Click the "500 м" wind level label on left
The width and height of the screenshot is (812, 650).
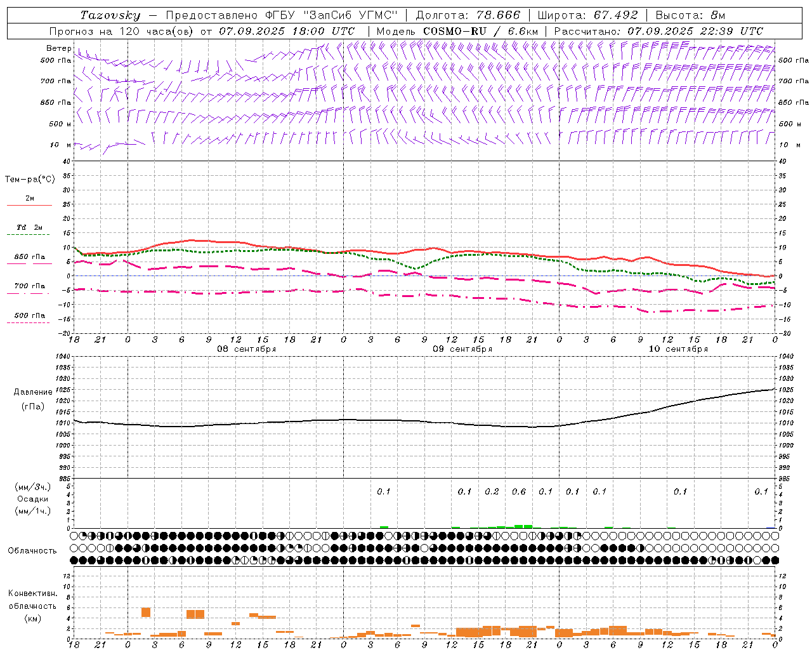(x=60, y=124)
